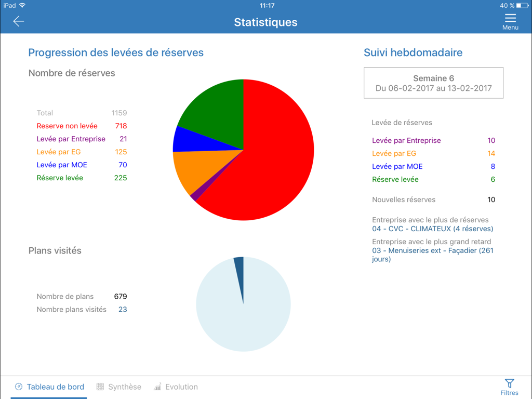This screenshot has height=399, width=532.
Task: Open the Semaine 6 week selector
Action: [x=433, y=83]
